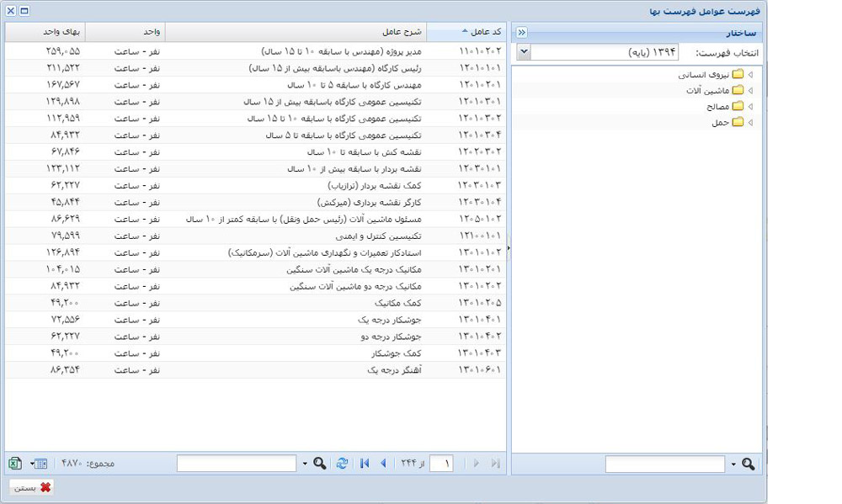Click the structure panel search magnifier
The width and height of the screenshot is (842, 504).
point(748,464)
